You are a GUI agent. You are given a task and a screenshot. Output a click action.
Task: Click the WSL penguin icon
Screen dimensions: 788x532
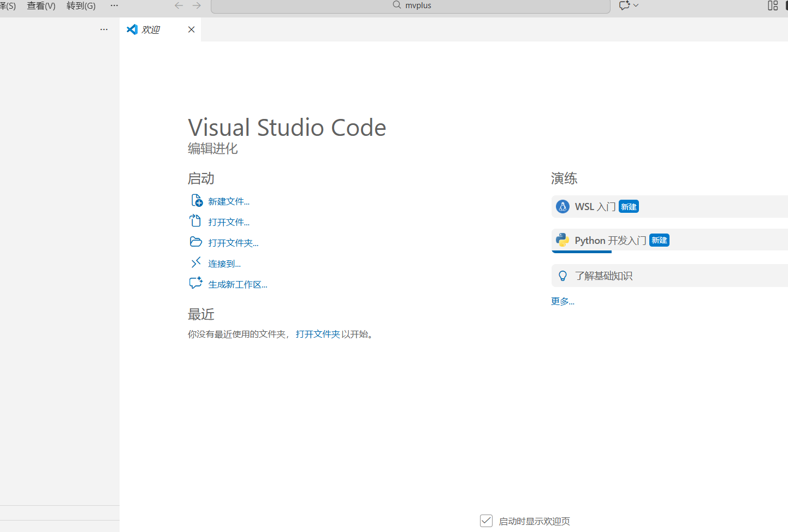click(562, 207)
